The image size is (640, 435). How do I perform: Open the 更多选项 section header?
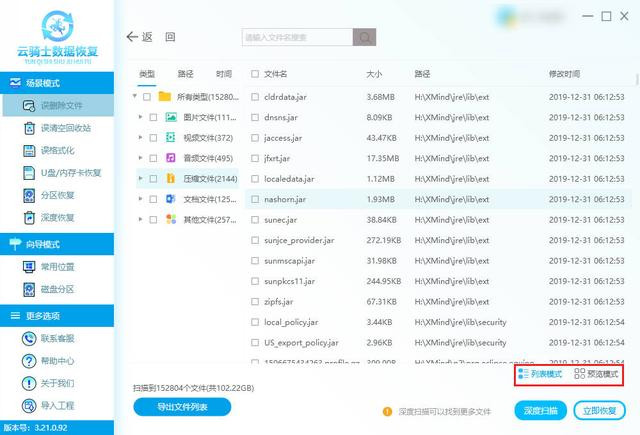click(57, 315)
